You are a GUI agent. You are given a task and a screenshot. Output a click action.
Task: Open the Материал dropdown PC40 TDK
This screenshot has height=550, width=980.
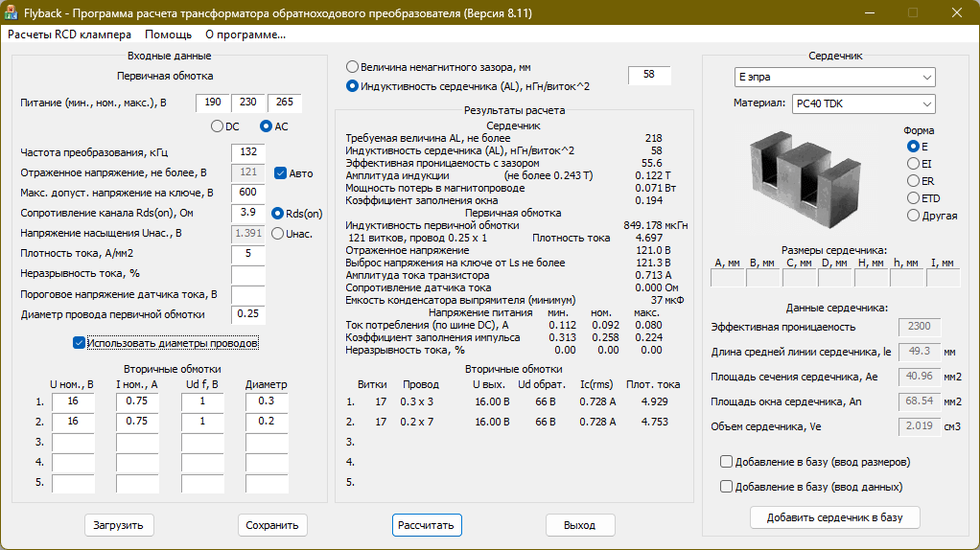[863, 103]
